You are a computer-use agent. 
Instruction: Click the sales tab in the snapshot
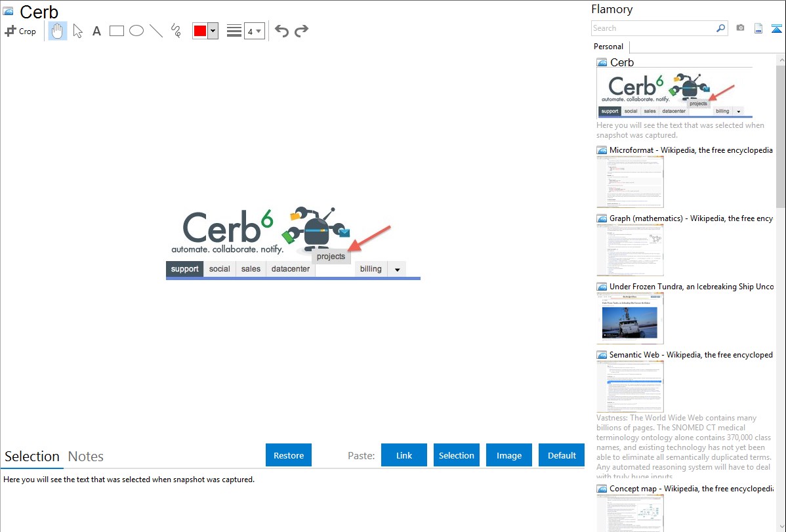(x=251, y=269)
